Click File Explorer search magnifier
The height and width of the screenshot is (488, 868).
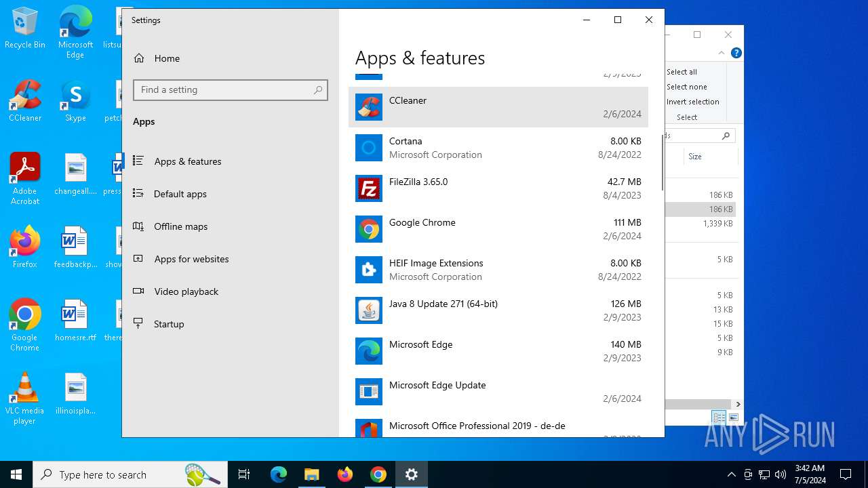coord(726,136)
